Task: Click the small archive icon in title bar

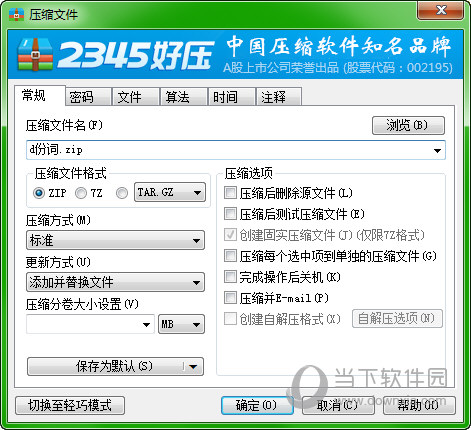Action: coord(16,14)
